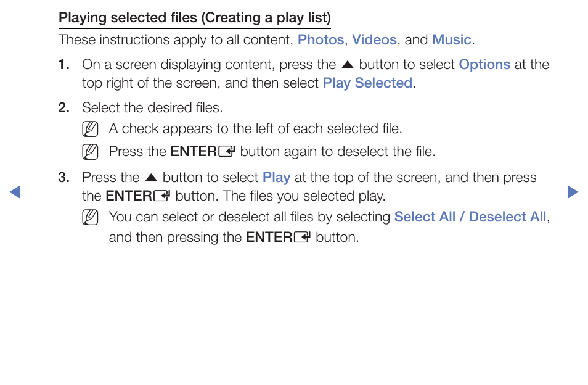Screen dimensions: 588x385
Task: Click the Select All / Deselect All link
Action: pyautogui.click(x=470, y=217)
